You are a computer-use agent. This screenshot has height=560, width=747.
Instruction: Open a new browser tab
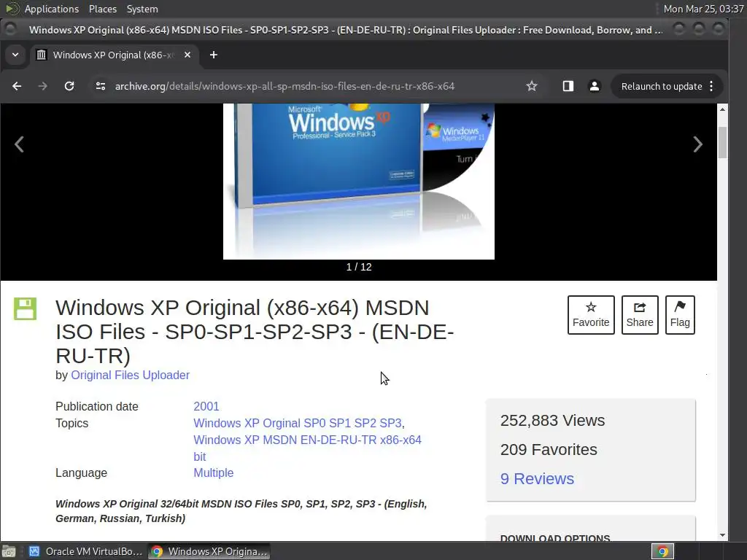pos(214,55)
